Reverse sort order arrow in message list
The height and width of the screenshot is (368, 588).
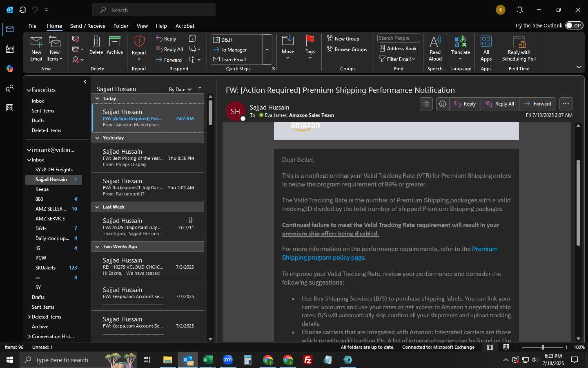200,89
